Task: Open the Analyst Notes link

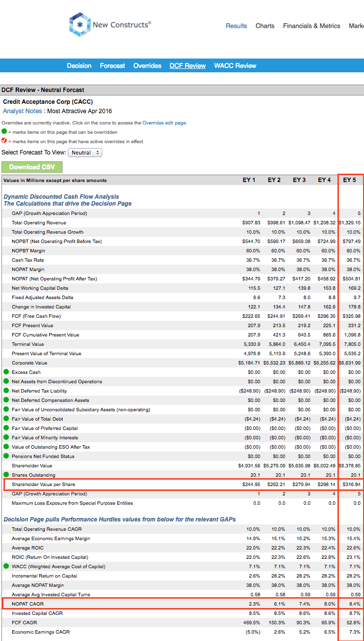Action: tap(23, 111)
